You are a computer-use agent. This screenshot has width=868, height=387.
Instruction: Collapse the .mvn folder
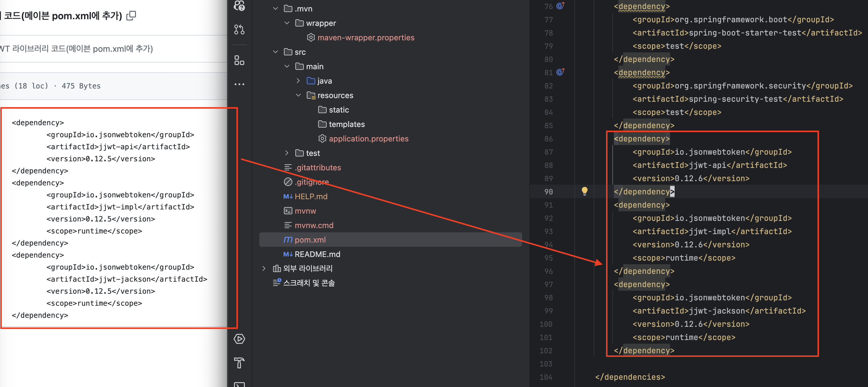point(275,8)
